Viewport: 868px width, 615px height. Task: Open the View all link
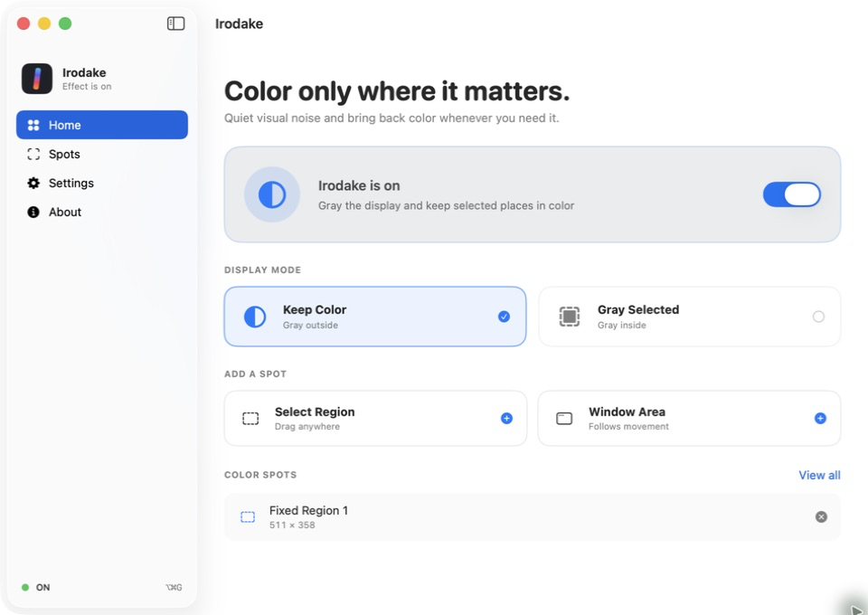click(x=819, y=475)
